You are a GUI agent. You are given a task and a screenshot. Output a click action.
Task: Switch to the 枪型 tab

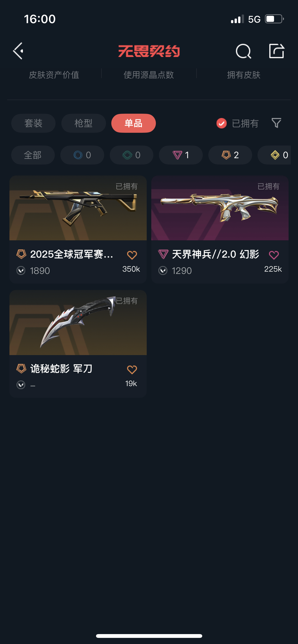point(84,123)
